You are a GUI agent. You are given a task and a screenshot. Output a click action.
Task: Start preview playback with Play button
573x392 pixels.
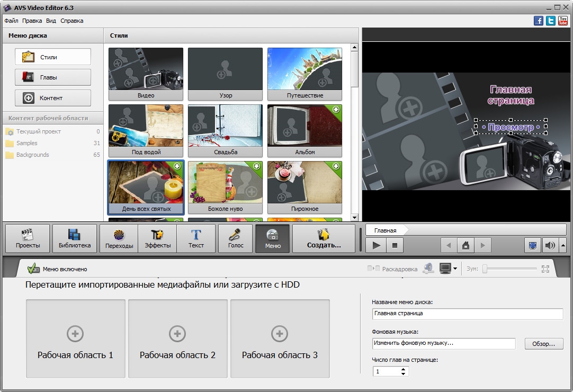pyautogui.click(x=376, y=245)
